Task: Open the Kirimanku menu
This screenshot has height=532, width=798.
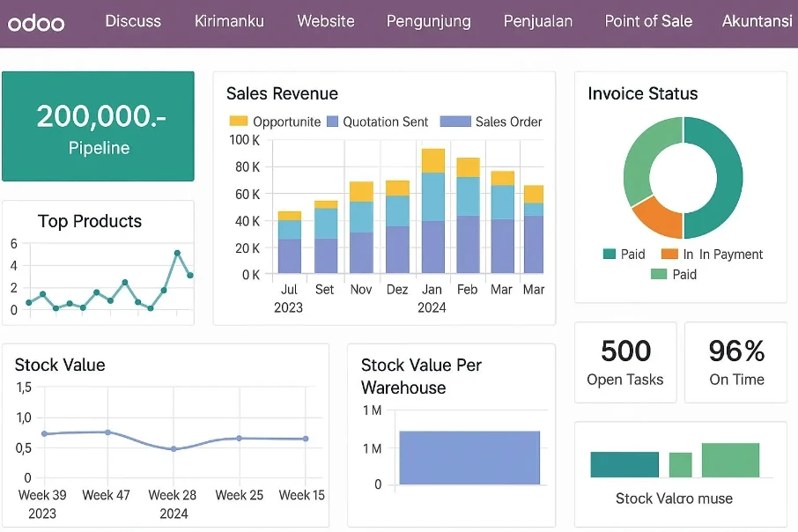Action: coord(229,21)
